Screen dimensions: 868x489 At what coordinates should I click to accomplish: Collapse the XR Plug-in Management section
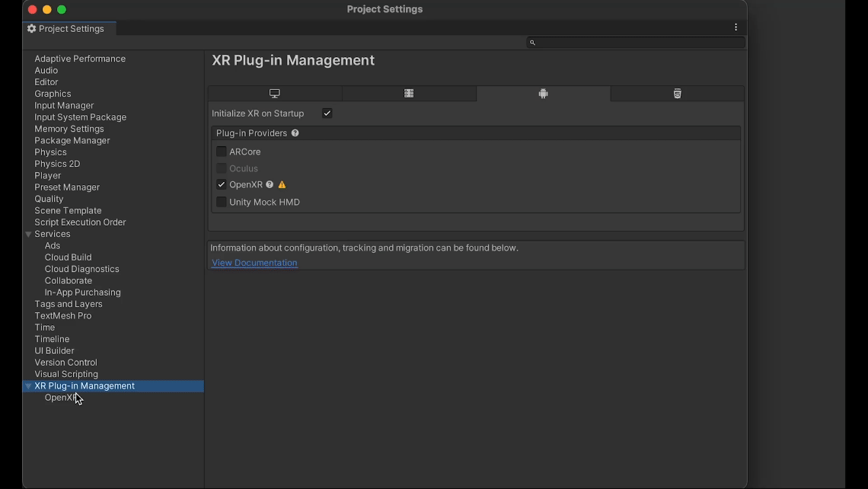point(28,386)
